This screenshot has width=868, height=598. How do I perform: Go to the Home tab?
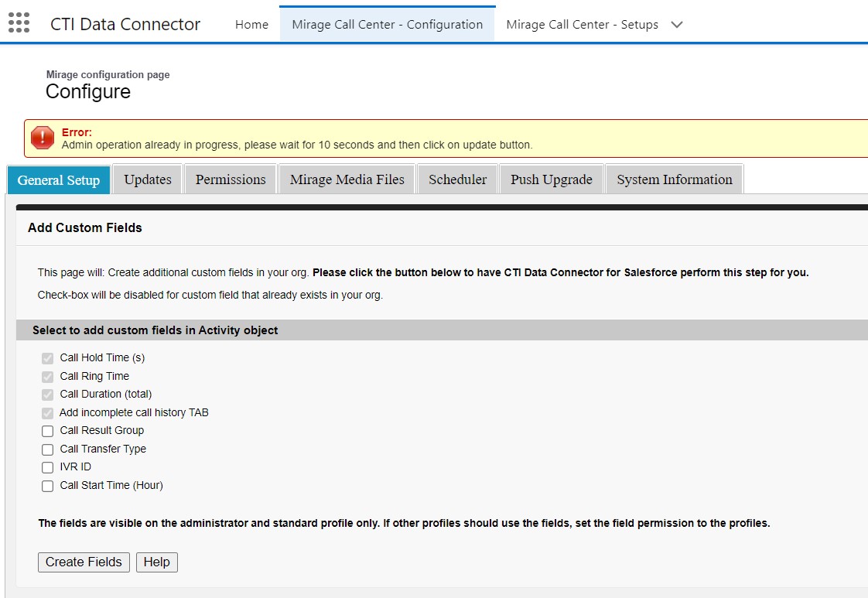[251, 24]
